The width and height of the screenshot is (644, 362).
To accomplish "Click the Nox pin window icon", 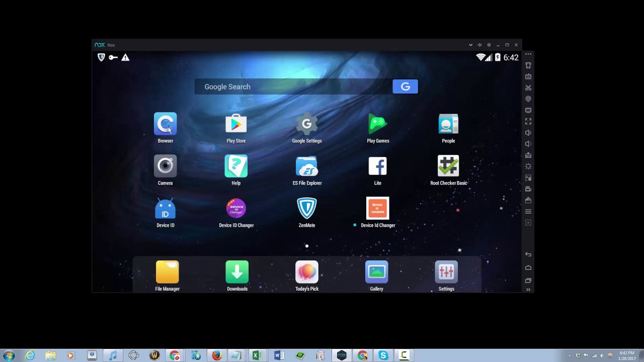I will click(479, 45).
